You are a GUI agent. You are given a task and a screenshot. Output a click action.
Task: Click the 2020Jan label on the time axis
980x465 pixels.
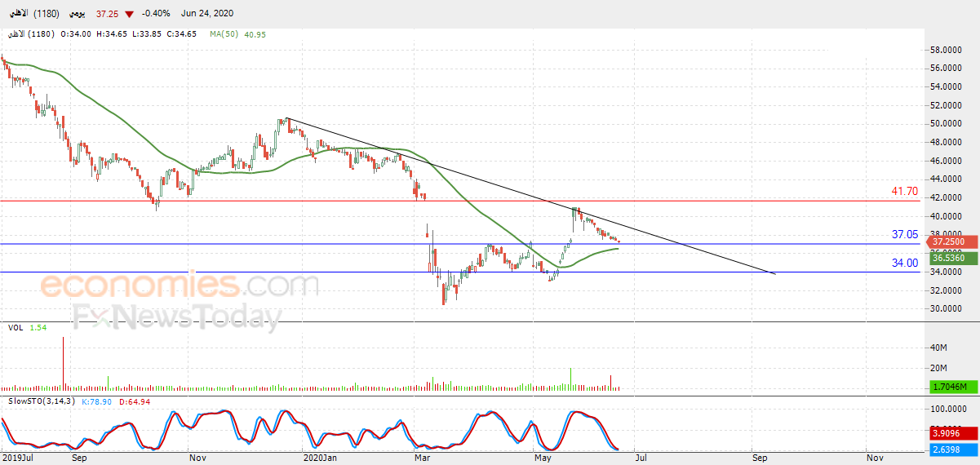tap(319, 458)
